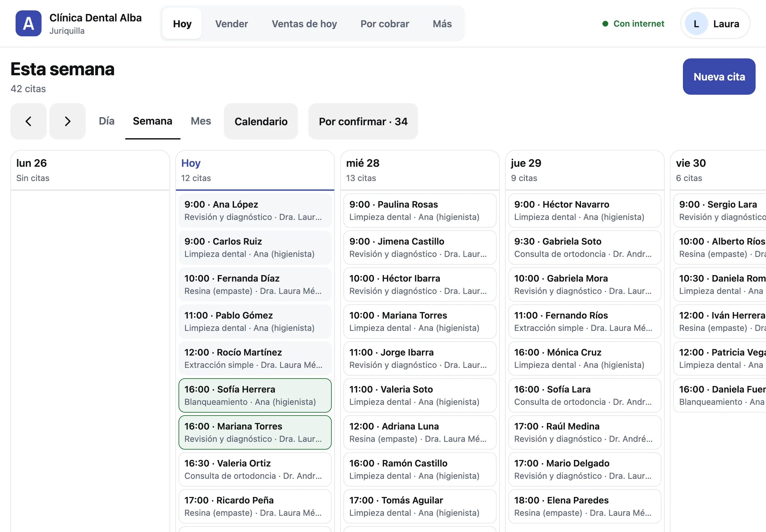Open Sofía Herrera 16:00 Blanqueamiento appointment

255,396
